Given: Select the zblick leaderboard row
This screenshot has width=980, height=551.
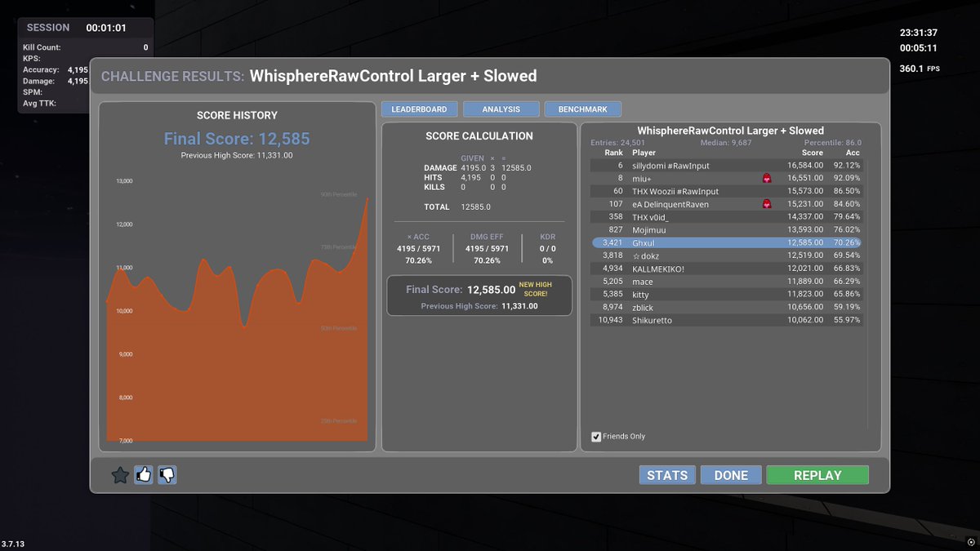Looking at the screenshot, I should click(x=726, y=308).
